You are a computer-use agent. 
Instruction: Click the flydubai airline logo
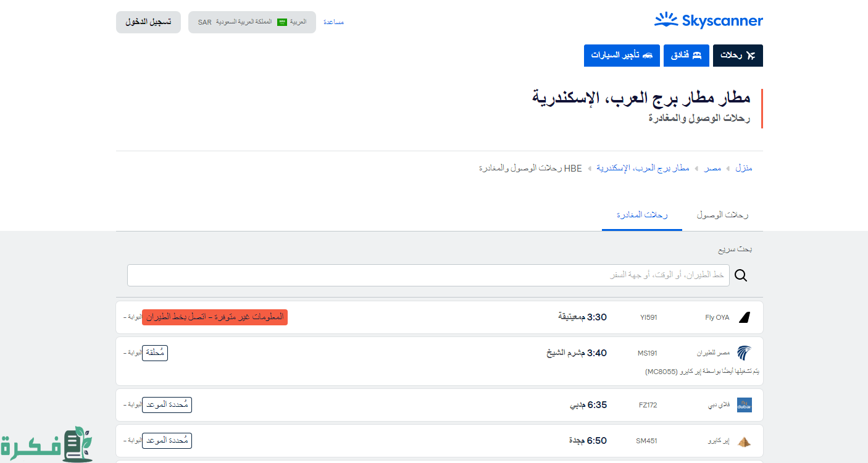(x=744, y=405)
